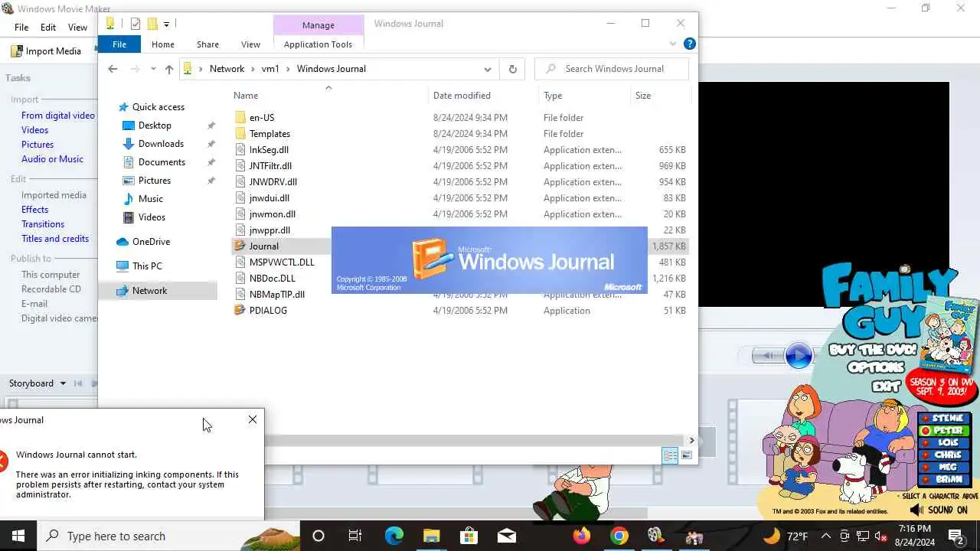Toggle the Quick Access select checkbox icon
This screenshot has height=551, width=980.
[136, 24]
